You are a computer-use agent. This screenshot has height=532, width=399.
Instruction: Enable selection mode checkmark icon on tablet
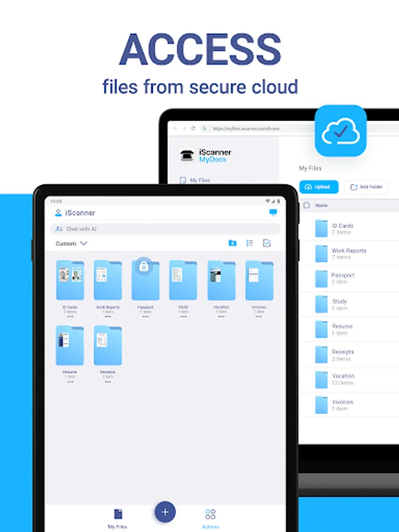click(267, 243)
